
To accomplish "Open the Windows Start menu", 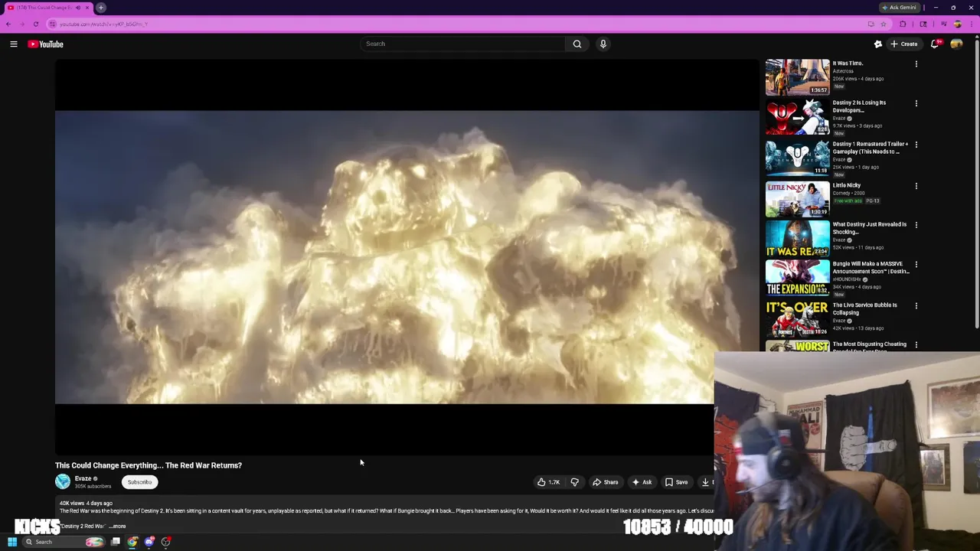I will tap(12, 542).
